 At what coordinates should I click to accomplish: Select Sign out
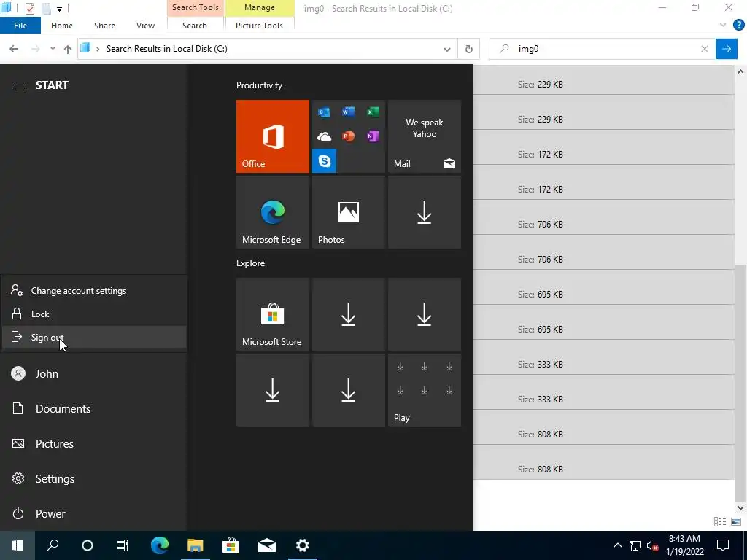click(x=94, y=337)
